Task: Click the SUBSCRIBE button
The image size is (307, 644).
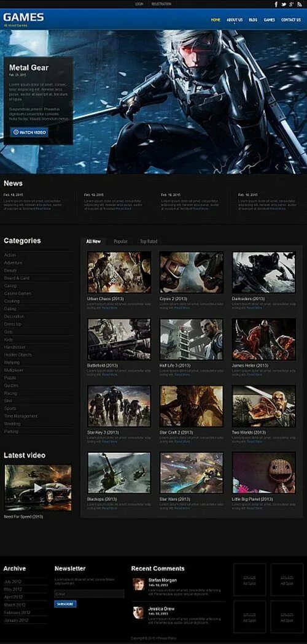Action: [65, 604]
